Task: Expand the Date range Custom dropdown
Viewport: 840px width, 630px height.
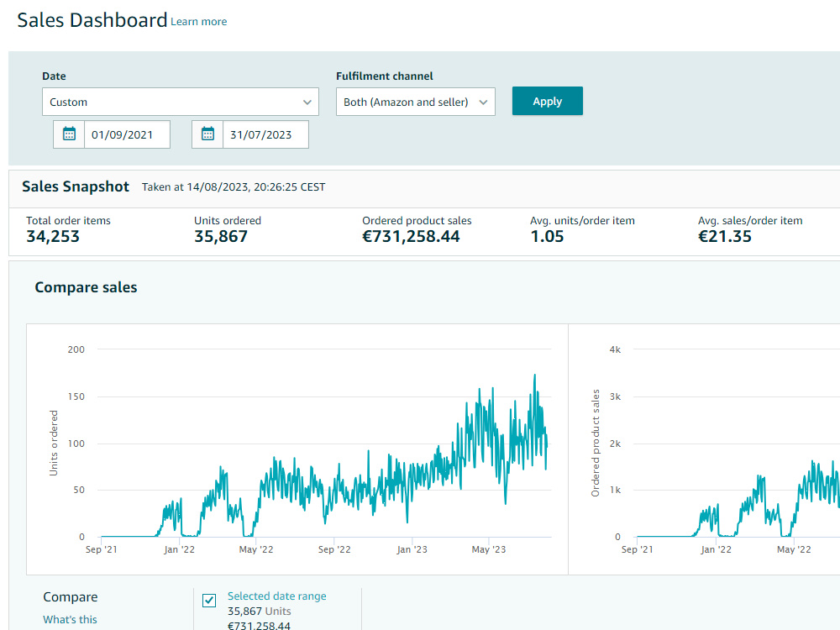Action: (181, 102)
